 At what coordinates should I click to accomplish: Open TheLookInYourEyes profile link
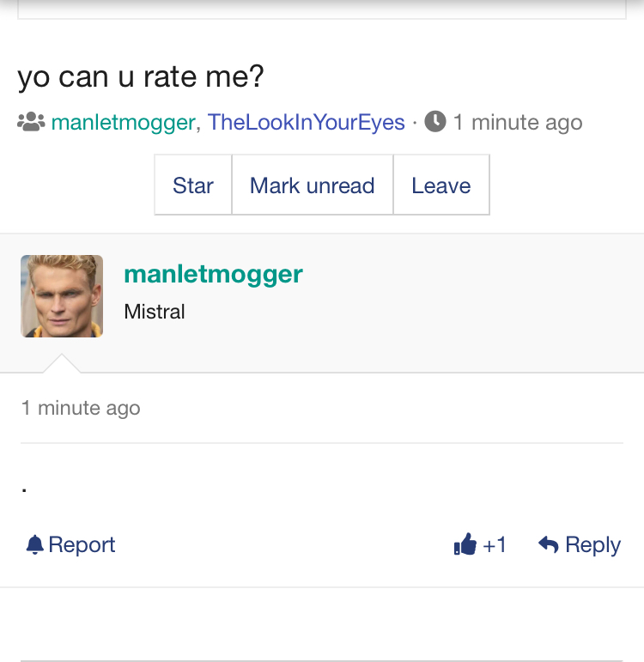click(307, 123)
